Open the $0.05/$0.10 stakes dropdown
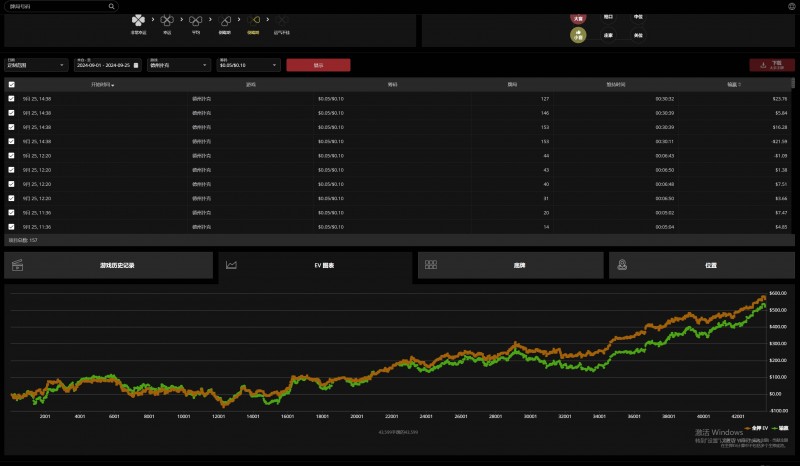Image resolution: width=800 pixels, height=466 pixels. (248, 65)
